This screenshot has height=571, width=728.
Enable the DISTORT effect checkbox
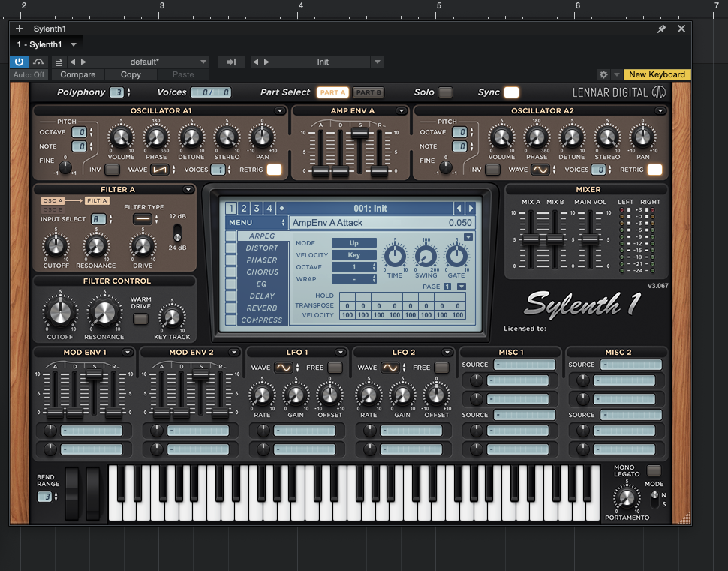(x=230, y=248)
